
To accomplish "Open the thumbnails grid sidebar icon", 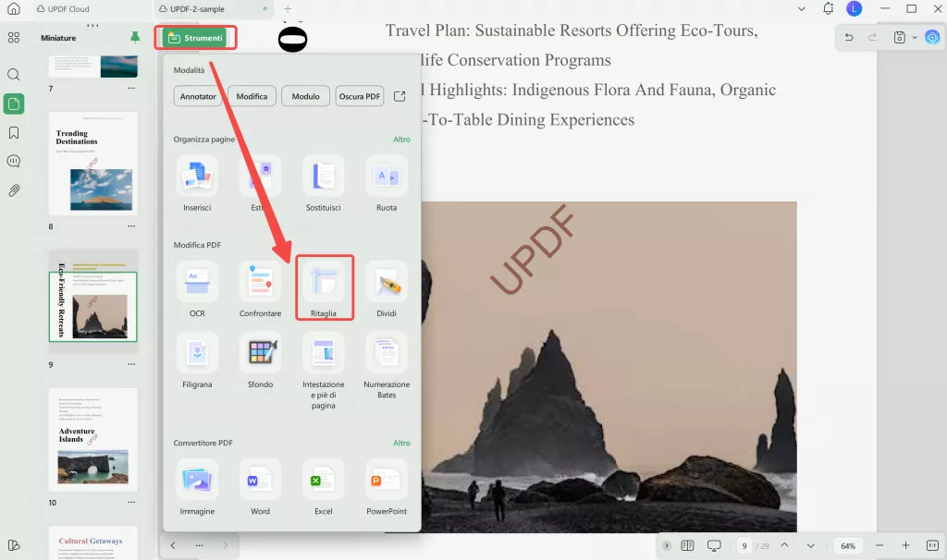I will click(x=14, y=38).
